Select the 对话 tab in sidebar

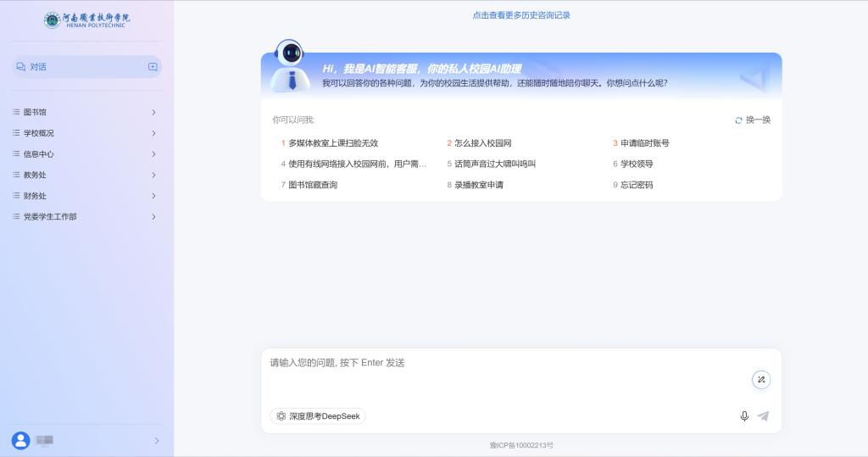click(38, 67)
